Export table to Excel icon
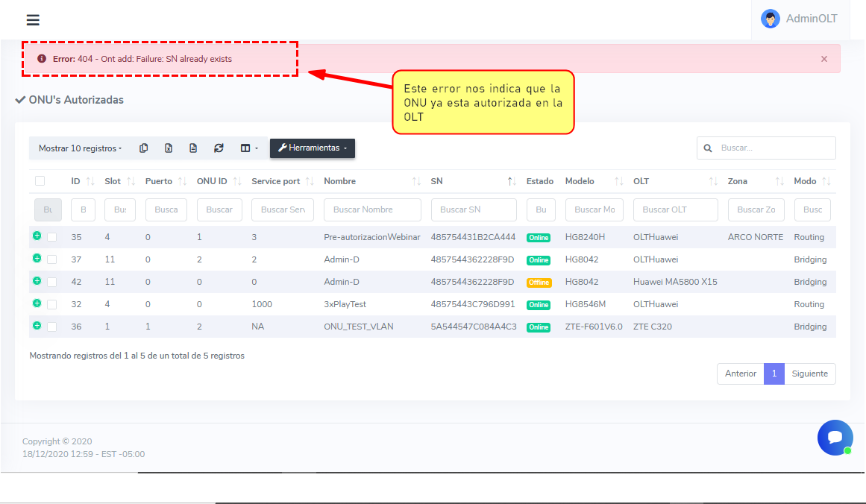866x504 pixels. coord(169,148)
